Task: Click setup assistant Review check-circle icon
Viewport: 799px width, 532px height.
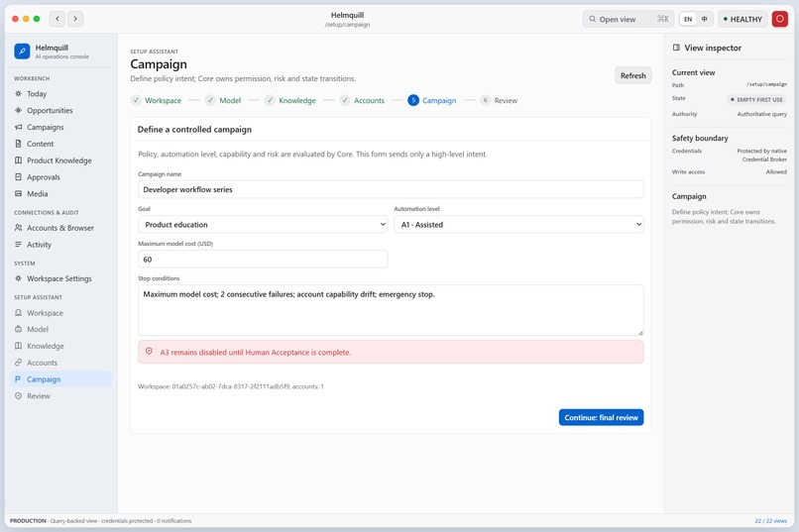Action: point(19,396)
